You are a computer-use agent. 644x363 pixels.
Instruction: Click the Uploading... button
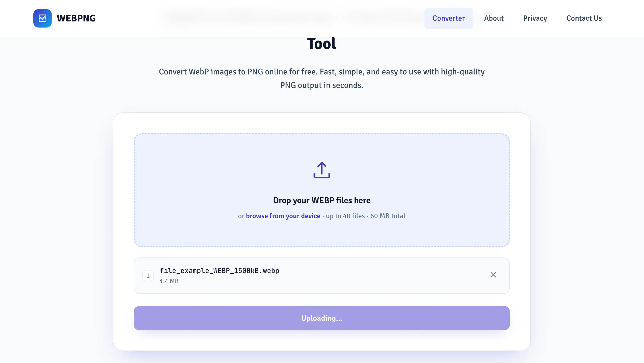[x=322, y=318]
